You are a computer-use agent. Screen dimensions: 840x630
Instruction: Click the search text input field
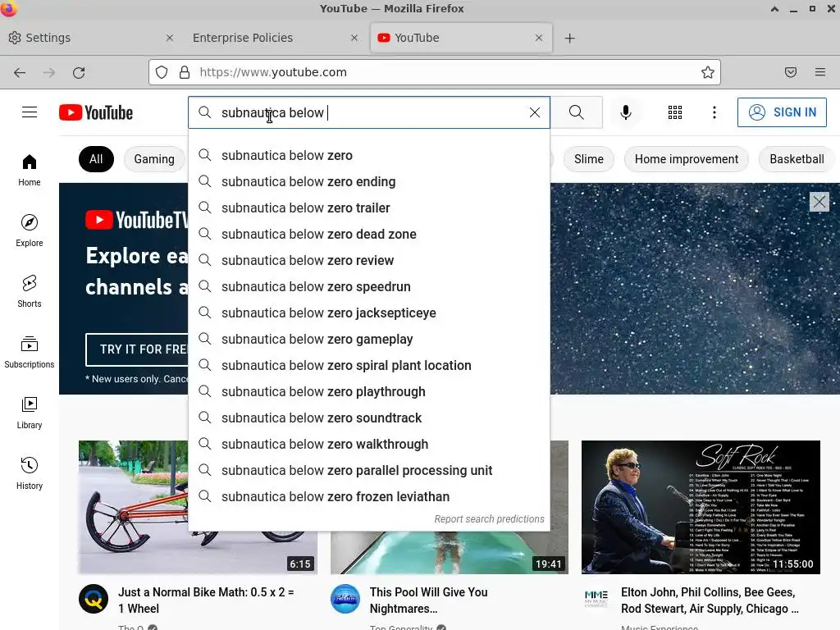click(x=370, y=112)
